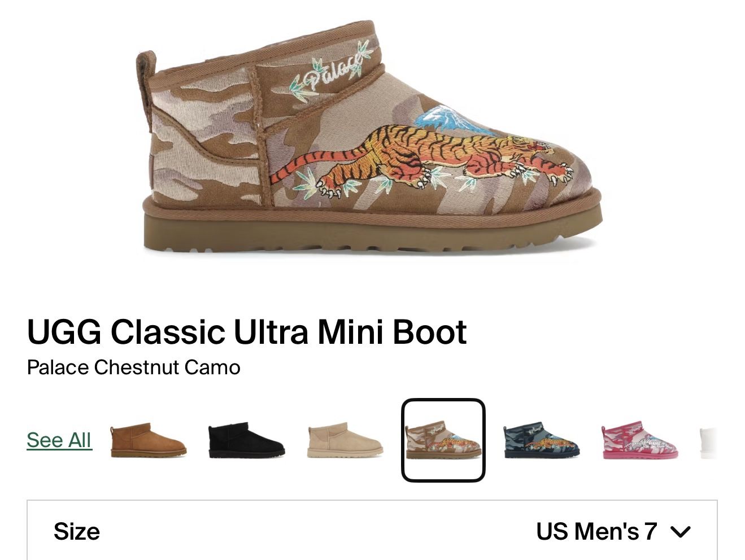
Task: Click the Size selector row
Action: pyautogui.click(x=373, y=531)
